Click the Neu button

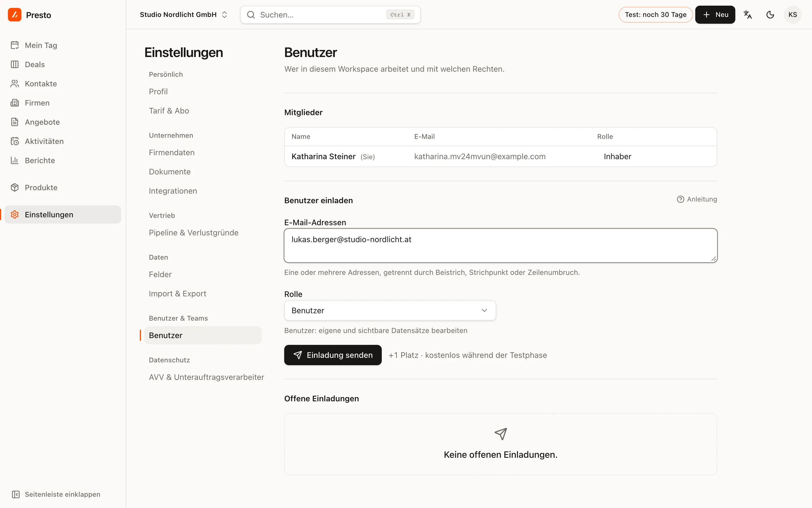[x=715, y=15]
